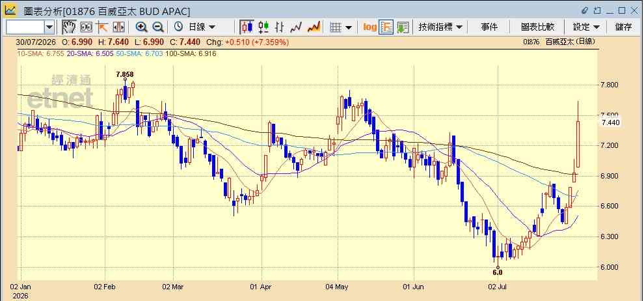Viewport: 644px width, 301px height.
Task: Click the 儲存 save button
Action: click(x=623, y=27)
